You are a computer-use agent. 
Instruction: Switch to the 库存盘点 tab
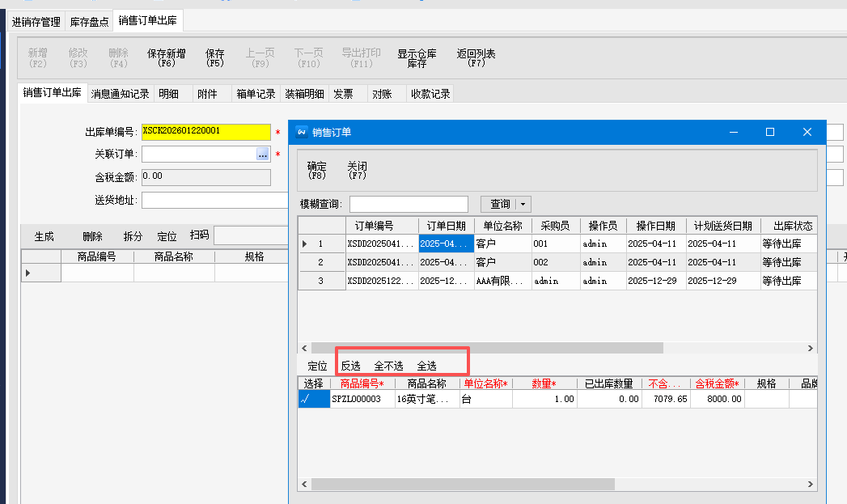click(89, 22)
